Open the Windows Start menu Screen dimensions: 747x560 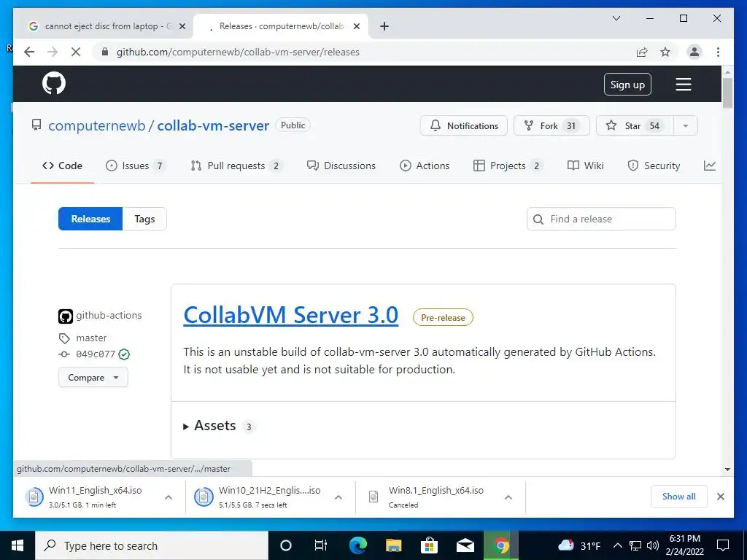point(18,545)
